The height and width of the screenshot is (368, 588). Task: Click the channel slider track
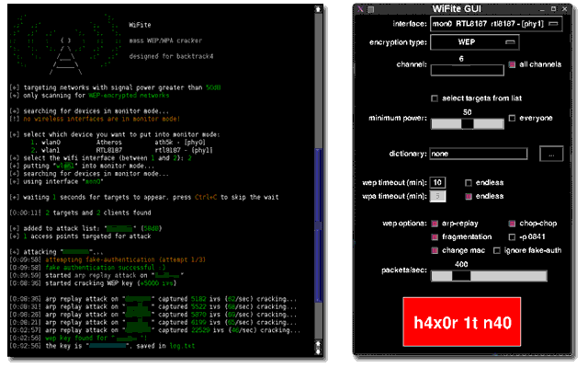click(468, 70)
